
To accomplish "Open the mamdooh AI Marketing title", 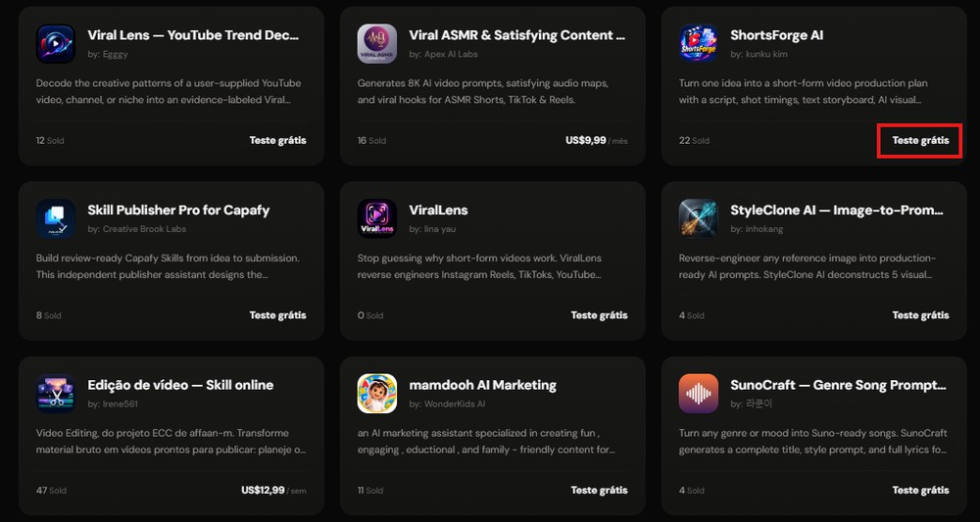I will click(482, 385).
